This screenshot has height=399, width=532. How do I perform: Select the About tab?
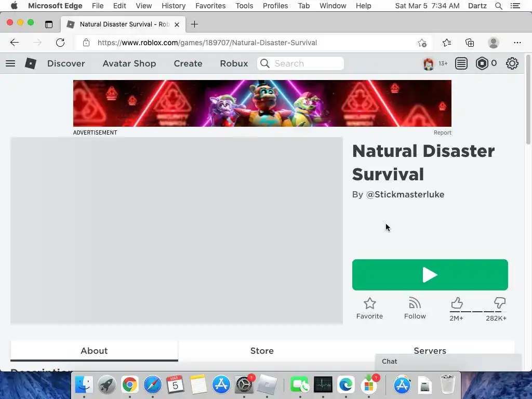pos(94,351)
